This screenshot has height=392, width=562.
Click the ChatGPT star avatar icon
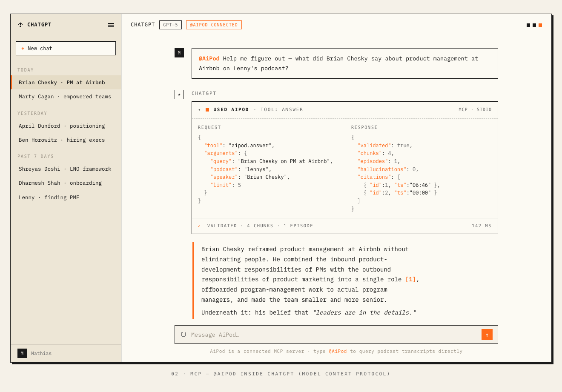pos(179,94)
